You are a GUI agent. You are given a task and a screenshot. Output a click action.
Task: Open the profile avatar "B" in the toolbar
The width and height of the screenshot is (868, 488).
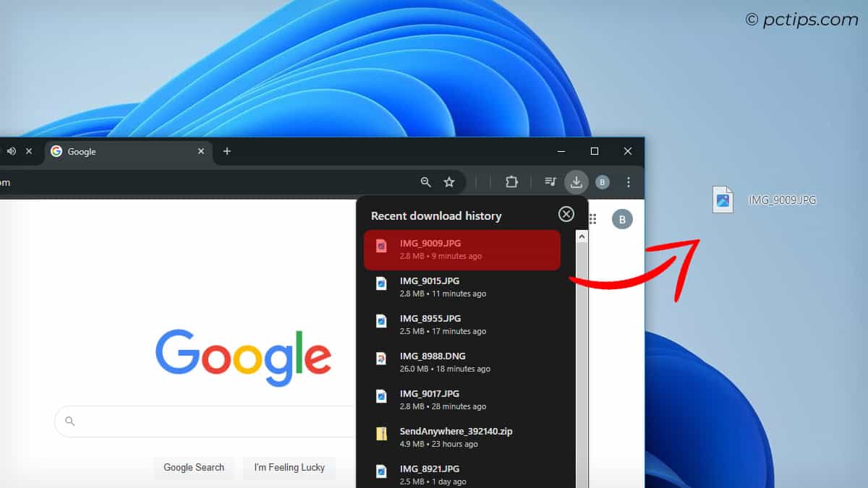(x=602, y=182)
